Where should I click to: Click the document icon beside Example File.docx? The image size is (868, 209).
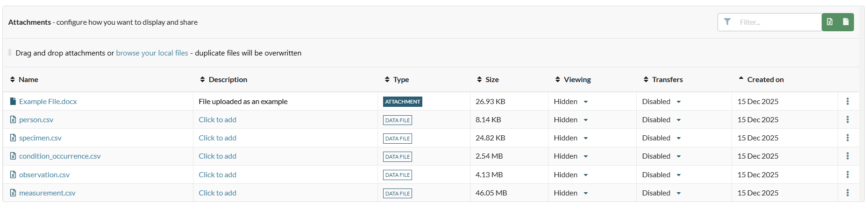13,101
